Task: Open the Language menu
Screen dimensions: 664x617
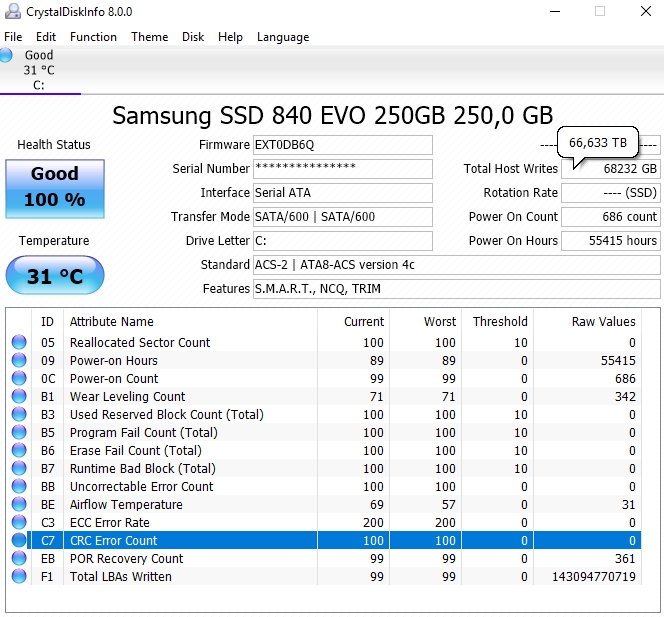Action: click(x=283, y=37)
